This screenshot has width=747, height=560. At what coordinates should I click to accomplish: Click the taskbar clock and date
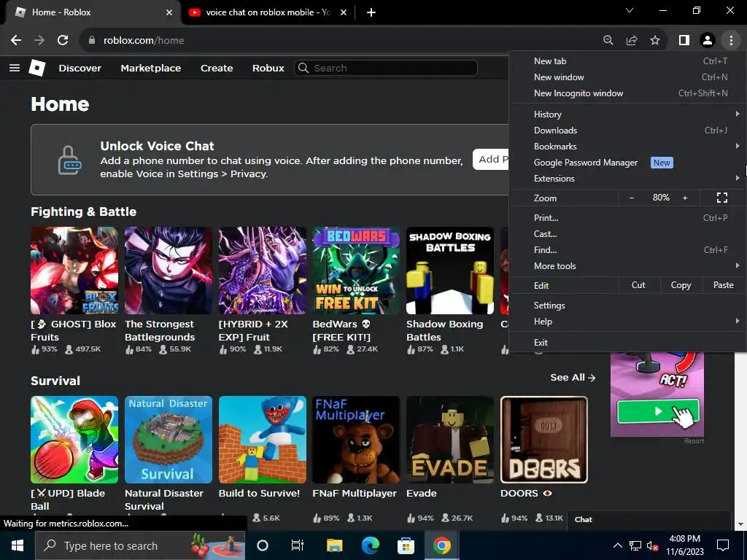(684, 545)
